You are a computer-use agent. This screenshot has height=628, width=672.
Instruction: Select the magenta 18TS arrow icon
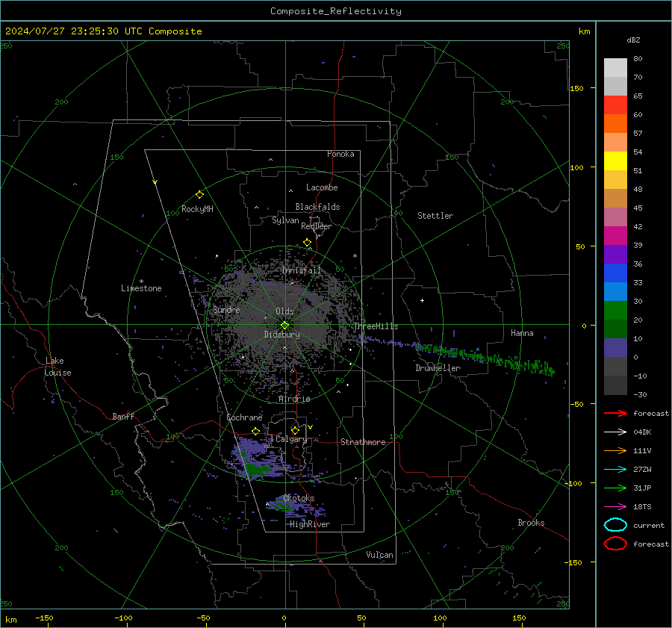tap(615, 507)
